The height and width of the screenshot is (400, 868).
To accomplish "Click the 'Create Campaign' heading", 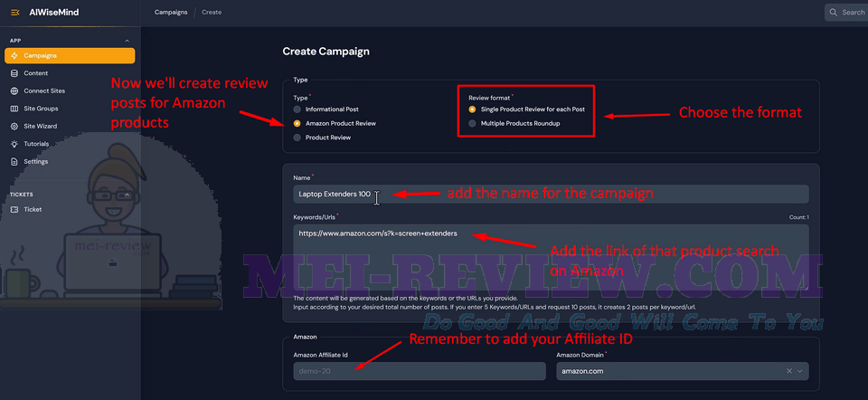I will coord(325,52).
